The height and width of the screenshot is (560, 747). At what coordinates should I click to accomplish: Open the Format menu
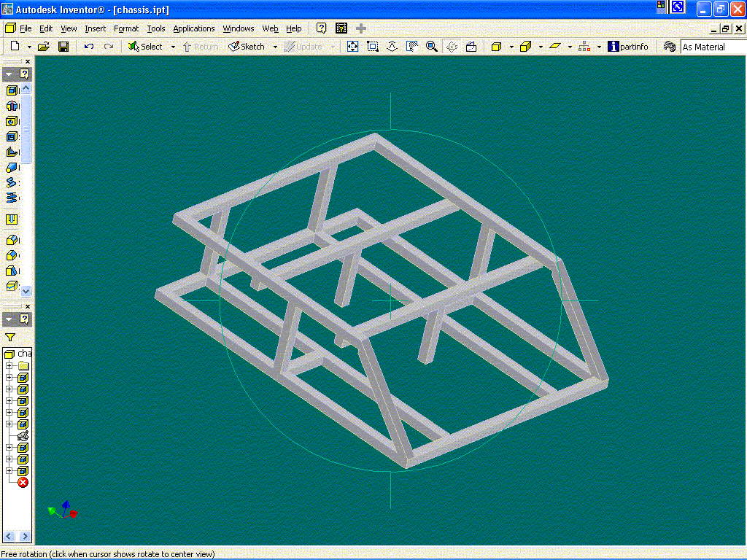pos(126,28)
